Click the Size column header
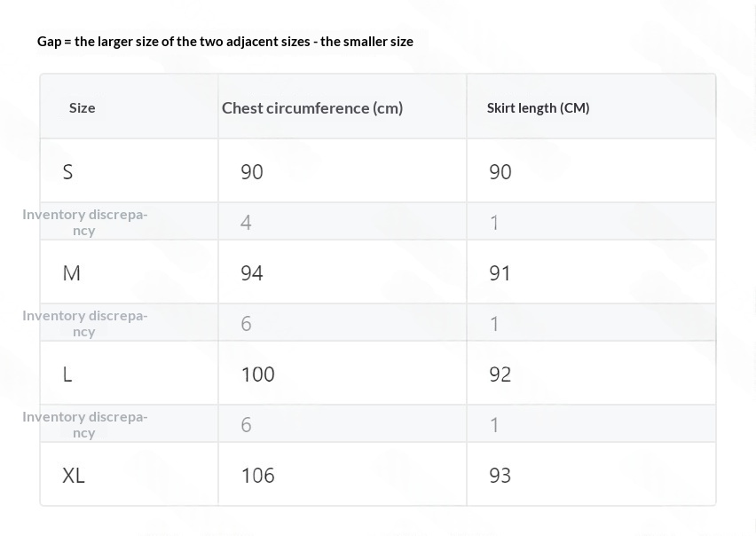This screenshot has height=536, width=756. [x=82, y=108]
